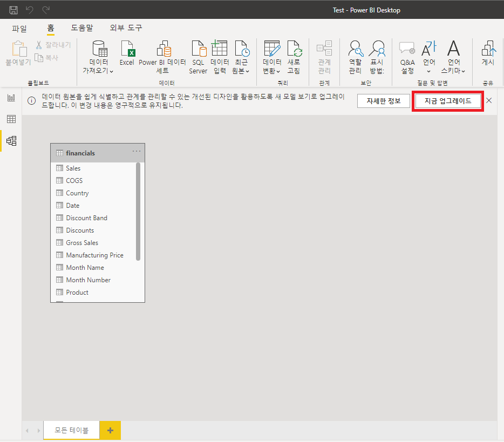Expand 언어 dropdown chevron
The width and height of the screenshot is (504, 442).
pyautogui.click(x=428, y=71)
